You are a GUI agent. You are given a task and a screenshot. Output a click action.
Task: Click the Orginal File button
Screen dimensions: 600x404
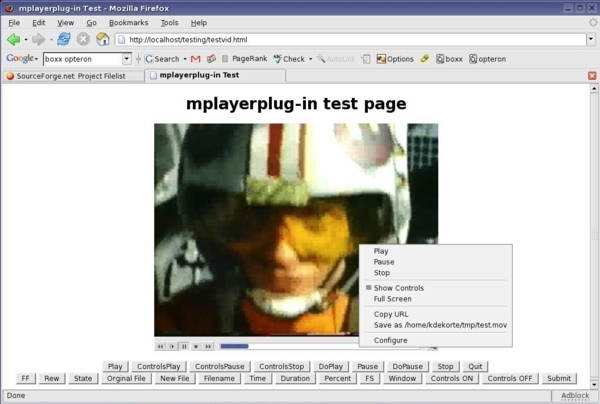tap(126, 378)
